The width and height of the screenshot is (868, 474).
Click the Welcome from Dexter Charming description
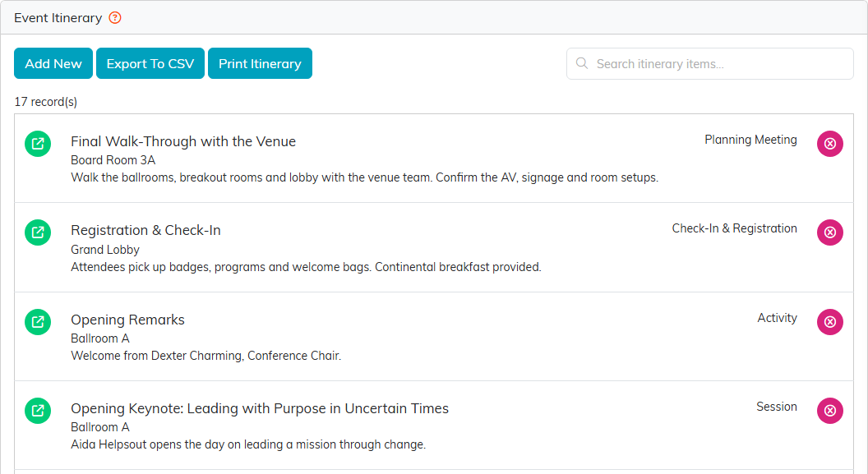pos(206,356)
